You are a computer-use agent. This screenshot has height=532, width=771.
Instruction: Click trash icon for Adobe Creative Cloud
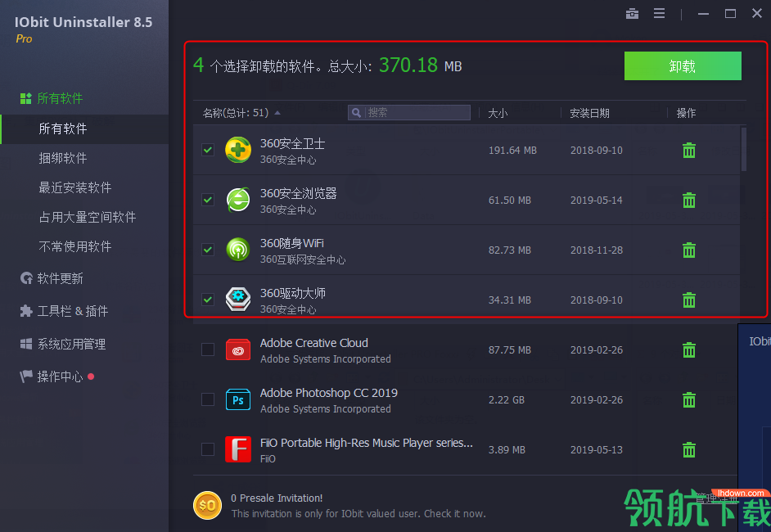click(x=689, y=350)
